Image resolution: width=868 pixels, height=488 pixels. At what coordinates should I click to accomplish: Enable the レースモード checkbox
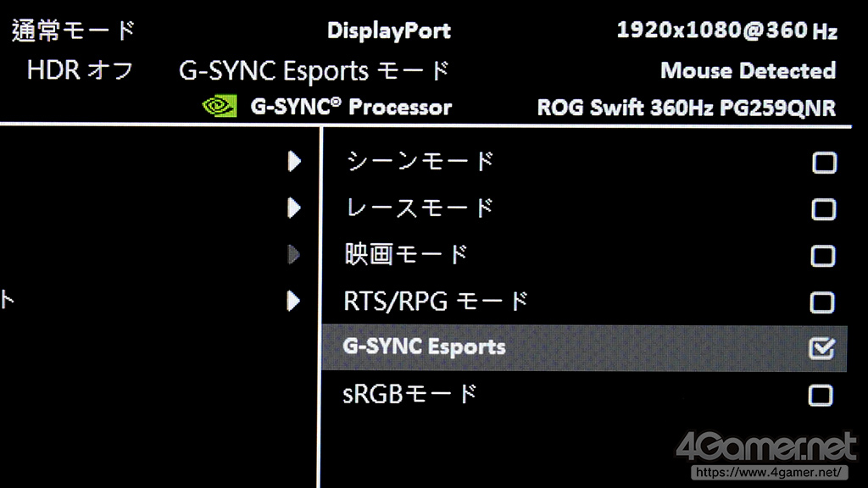pyautogui.click(x=823, y=209)
